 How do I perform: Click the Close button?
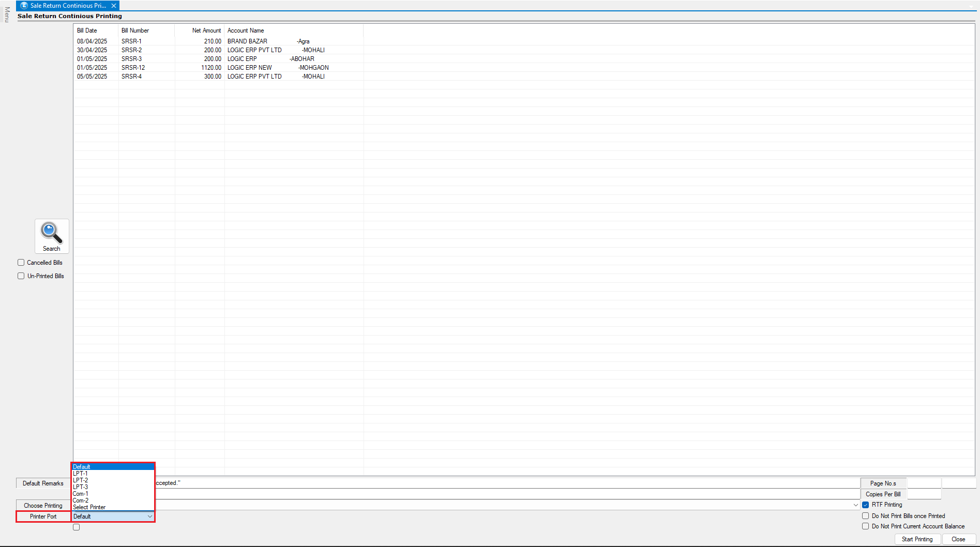tap(958, 539)
